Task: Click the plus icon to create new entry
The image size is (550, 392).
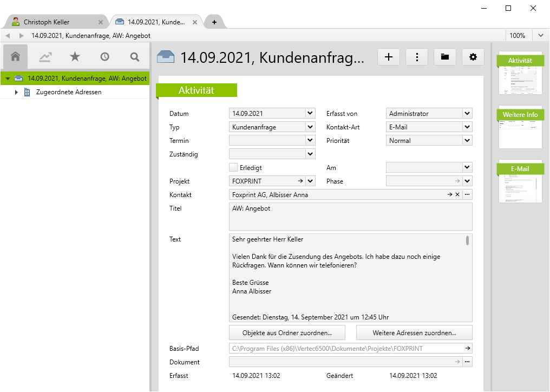Action: (388, 56)
